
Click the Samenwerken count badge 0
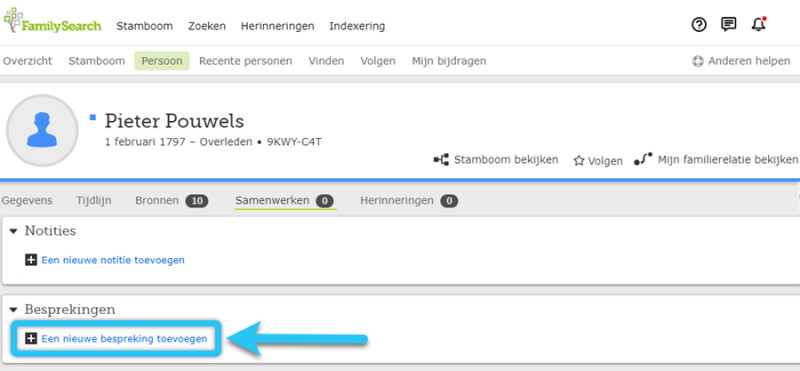coord(324,201)
